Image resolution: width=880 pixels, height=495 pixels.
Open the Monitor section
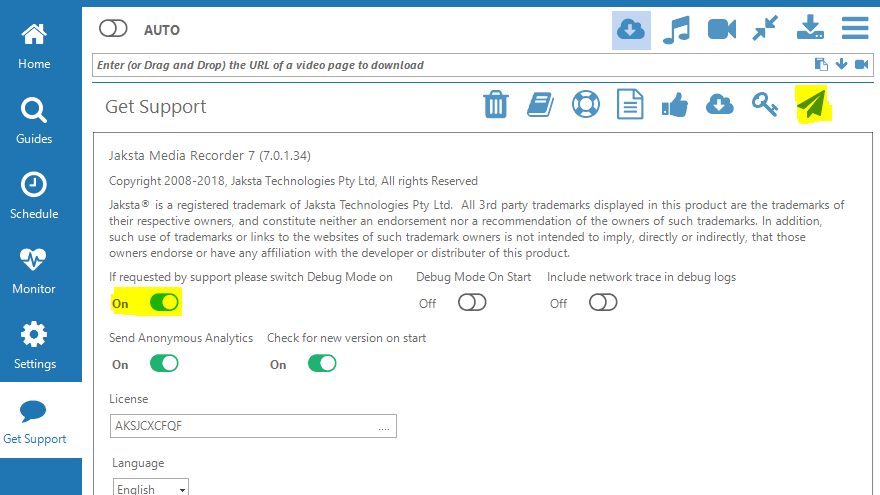[x=34, y=271]
